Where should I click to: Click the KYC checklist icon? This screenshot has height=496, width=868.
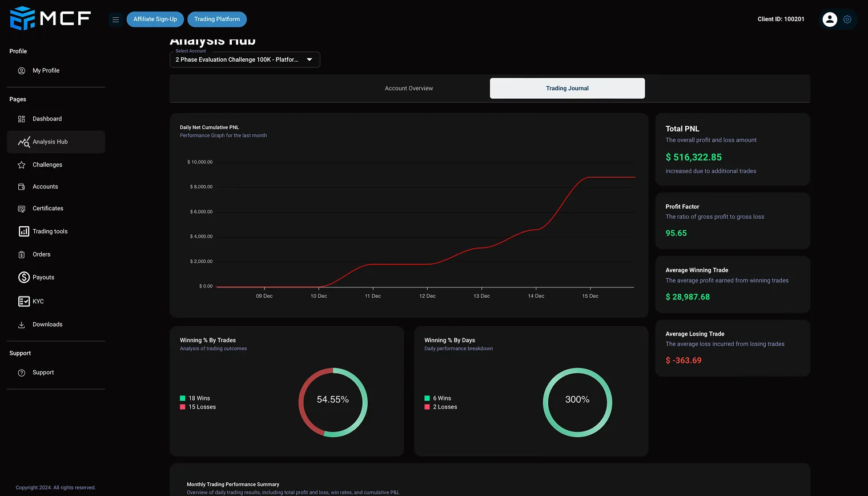[23, 301]
